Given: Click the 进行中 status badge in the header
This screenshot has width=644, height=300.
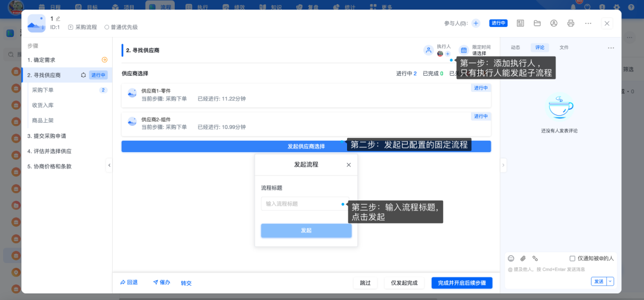Looking at the screenshot, I should pyautogui.click(x=498, y=23).
